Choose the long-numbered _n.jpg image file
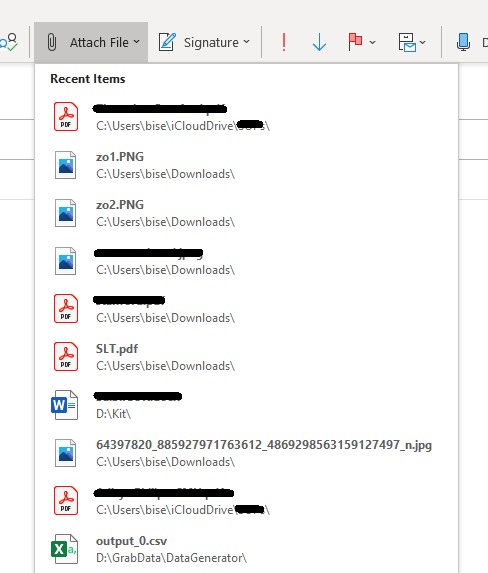Viewport: 488px width, 573px height. click(x=246, y=453)
